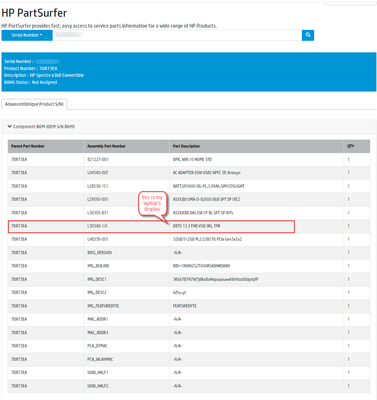377x400 pixels.
Task: Click the magnifier search button
Action: click(x=308, y=35)
